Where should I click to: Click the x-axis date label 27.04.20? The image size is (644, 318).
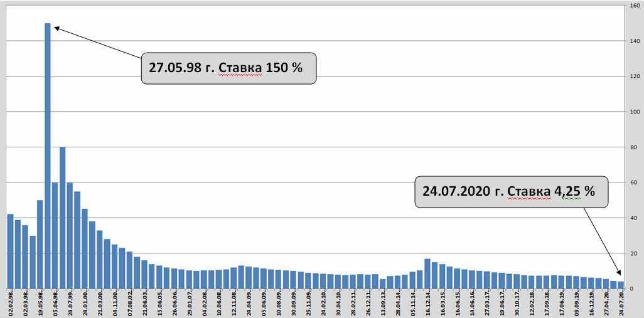[606, 303]
